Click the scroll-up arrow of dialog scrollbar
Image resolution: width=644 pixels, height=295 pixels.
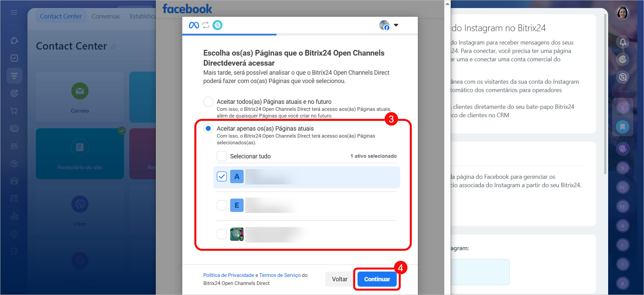[447, 4]
